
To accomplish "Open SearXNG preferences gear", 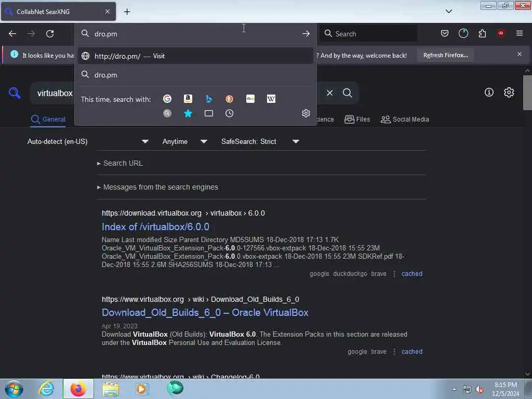I will point(509,92).
